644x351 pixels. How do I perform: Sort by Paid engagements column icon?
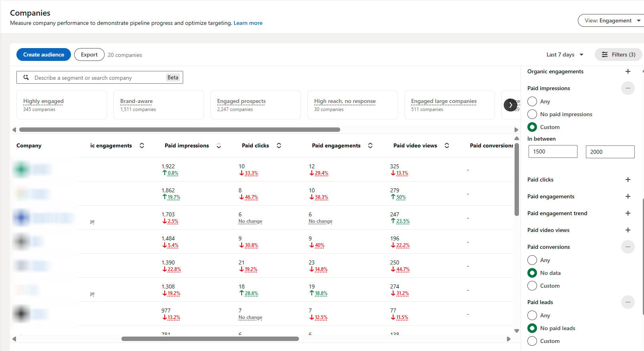pyautogui.click(x=370, y=146)
